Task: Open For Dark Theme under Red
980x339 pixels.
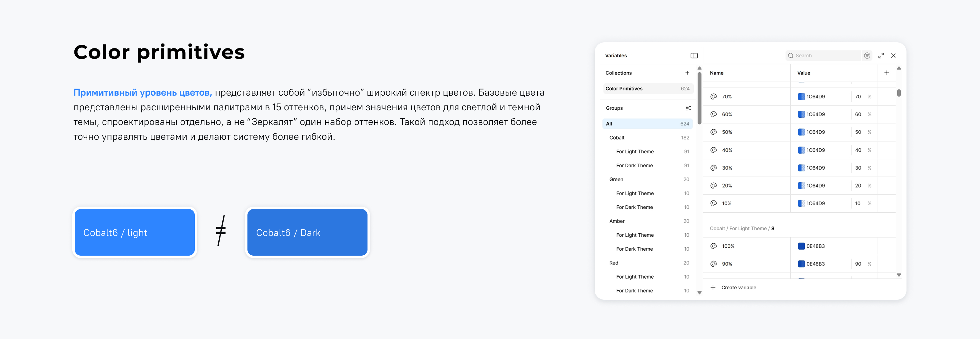Action: tap(647, 291)
